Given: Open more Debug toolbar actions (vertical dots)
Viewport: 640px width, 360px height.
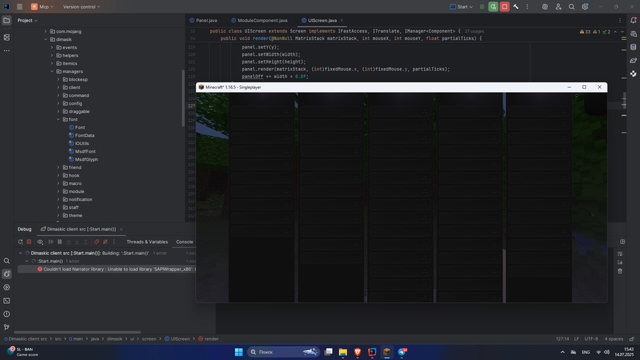Looking at the screenshot, I should tap(114, 242).
